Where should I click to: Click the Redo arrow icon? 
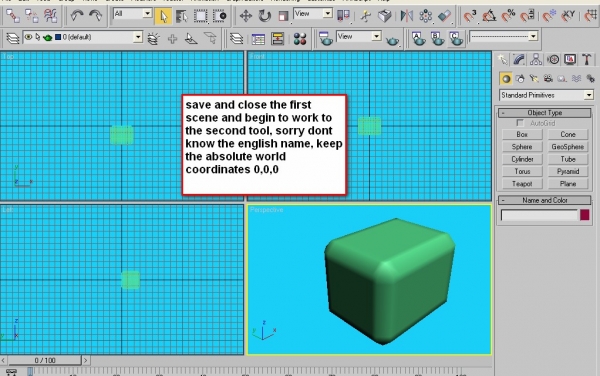pos(95,16)
